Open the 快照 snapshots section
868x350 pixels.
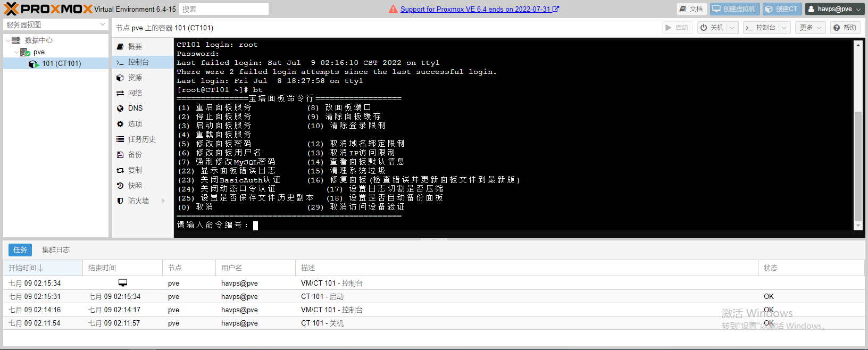(135, 186)
